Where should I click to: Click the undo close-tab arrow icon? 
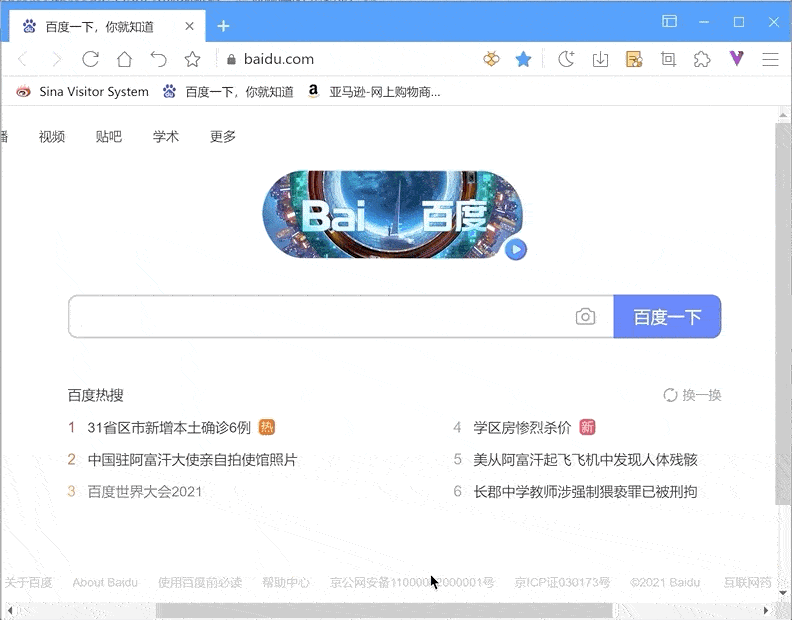159,59
